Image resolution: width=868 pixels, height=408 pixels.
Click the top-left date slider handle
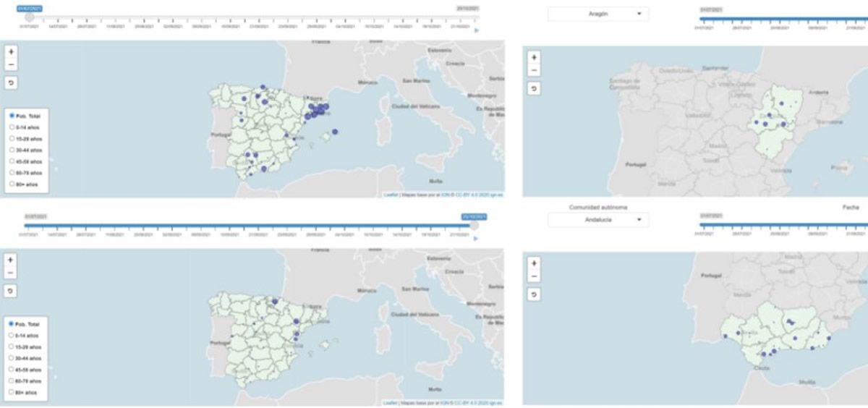29,17
